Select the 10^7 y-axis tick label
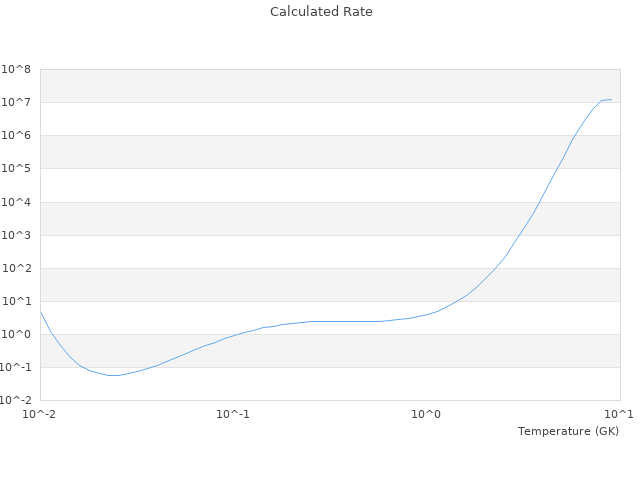Image resolution: width=640 pixels, height=480 pixels. (16, 102)
